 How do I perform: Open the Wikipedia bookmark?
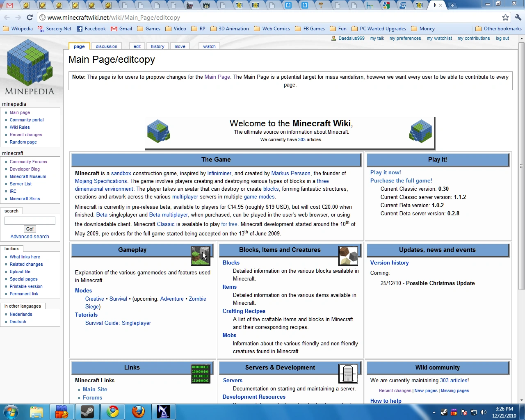(x=18, y=29)
